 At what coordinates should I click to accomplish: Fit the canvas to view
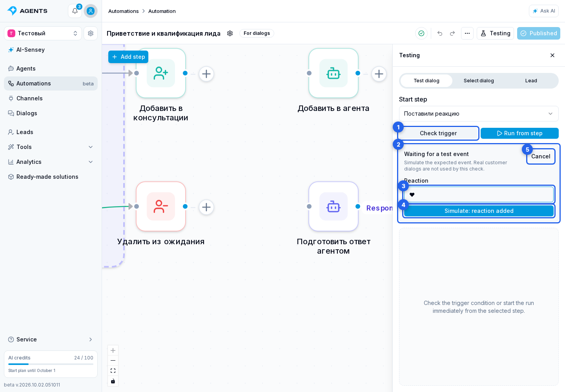113,371
